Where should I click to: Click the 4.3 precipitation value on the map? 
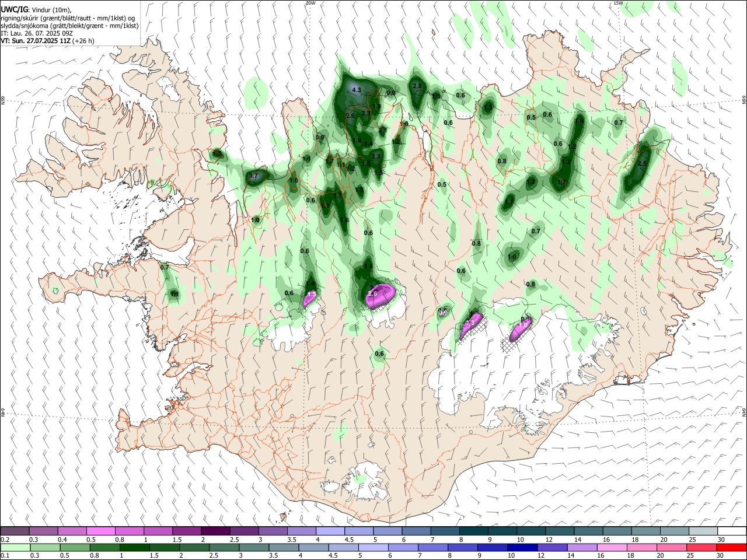tap(357, 90)
